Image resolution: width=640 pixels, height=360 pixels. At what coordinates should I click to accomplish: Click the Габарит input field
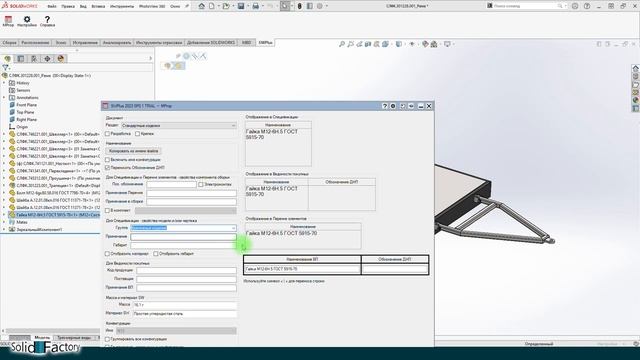(x=183, y=245)
